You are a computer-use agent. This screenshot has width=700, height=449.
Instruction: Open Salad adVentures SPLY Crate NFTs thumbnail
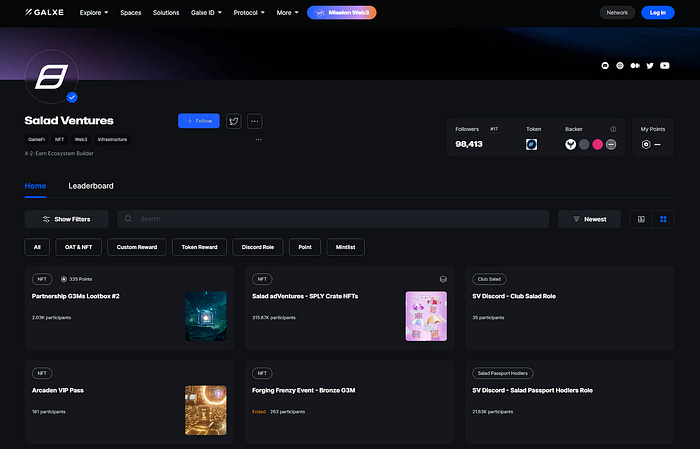[426, 316]
